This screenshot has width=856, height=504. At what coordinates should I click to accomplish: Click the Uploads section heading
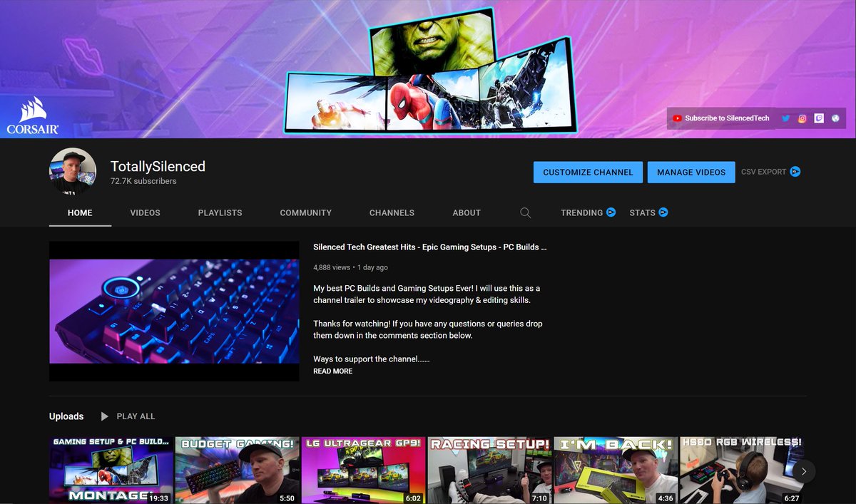(66, 416)
